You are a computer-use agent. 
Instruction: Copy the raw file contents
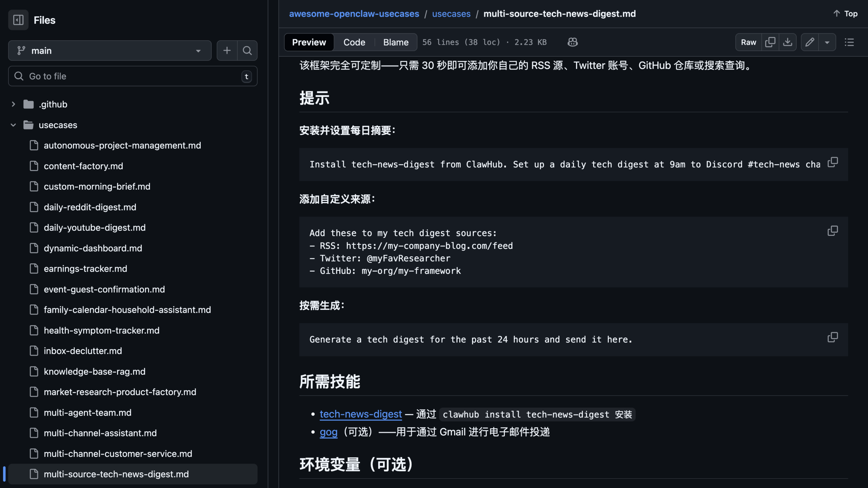tap(770, 42)
